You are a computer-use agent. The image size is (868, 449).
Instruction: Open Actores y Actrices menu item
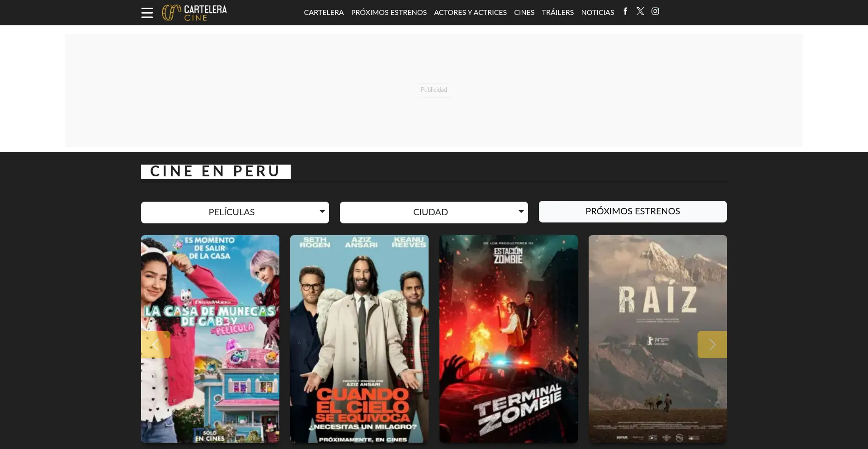click(x=470, y=13)
